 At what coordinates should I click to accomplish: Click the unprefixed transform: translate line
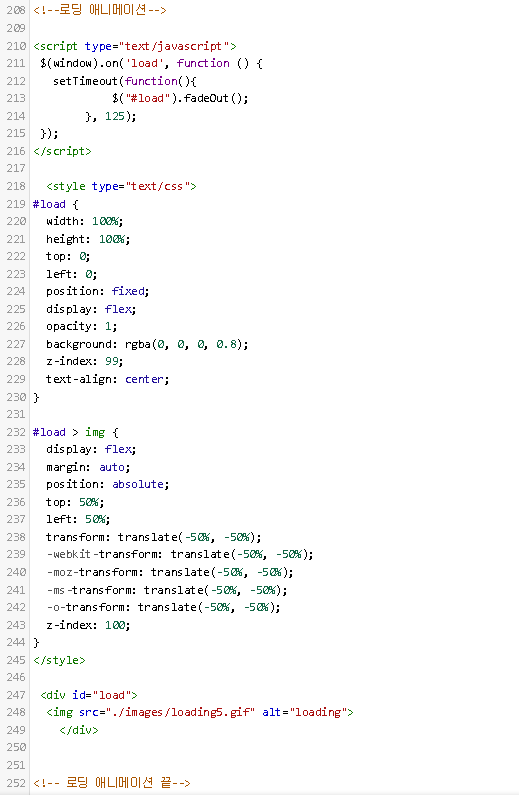pyautogui.click(x=154, y=537)
